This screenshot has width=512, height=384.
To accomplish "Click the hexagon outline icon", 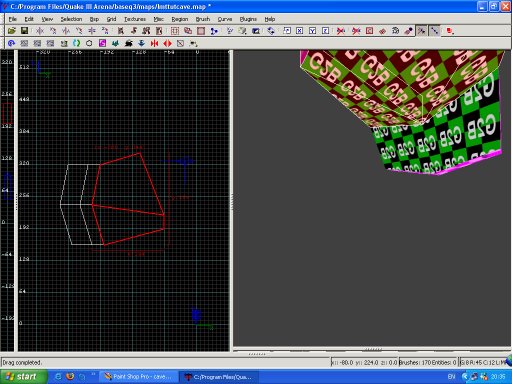I will point(89,43).
